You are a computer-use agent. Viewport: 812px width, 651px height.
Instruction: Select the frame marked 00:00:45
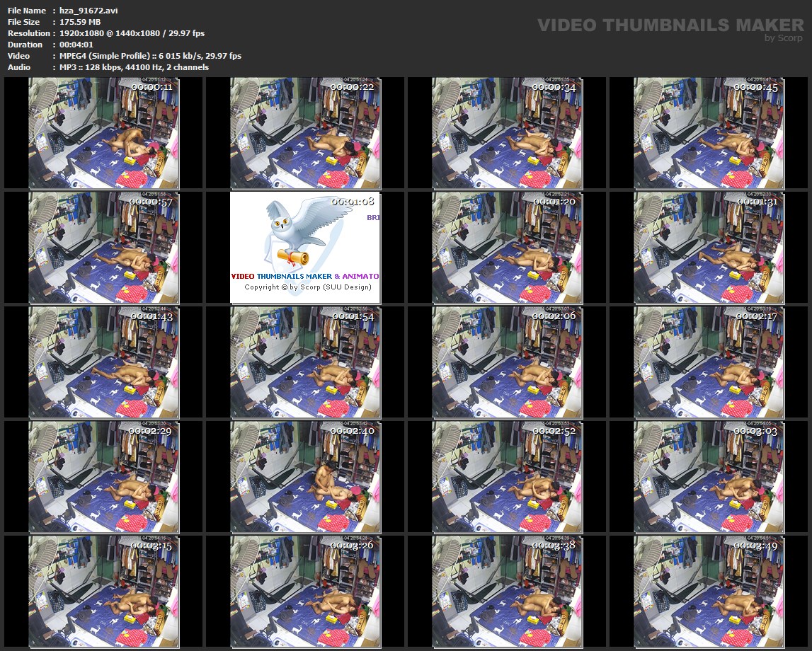pos(709,133)
